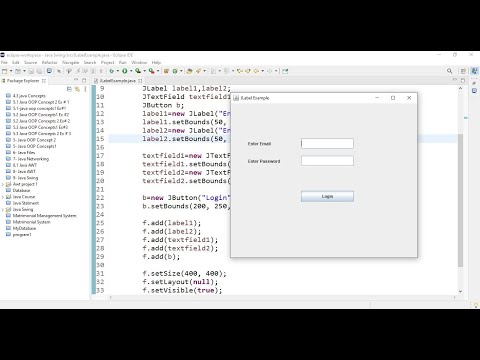Viewport: 480px width, 360px height.
Task: Expand the Awt project 1 node
Action: 3,184
